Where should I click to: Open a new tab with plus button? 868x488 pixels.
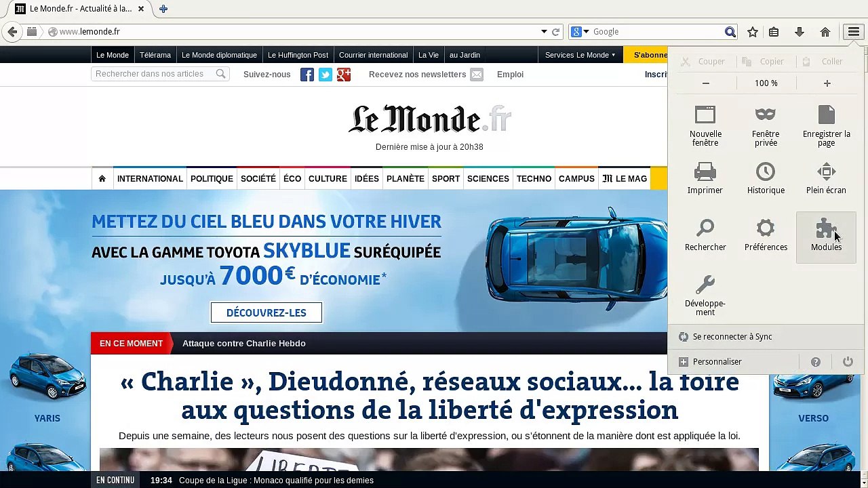163,9
